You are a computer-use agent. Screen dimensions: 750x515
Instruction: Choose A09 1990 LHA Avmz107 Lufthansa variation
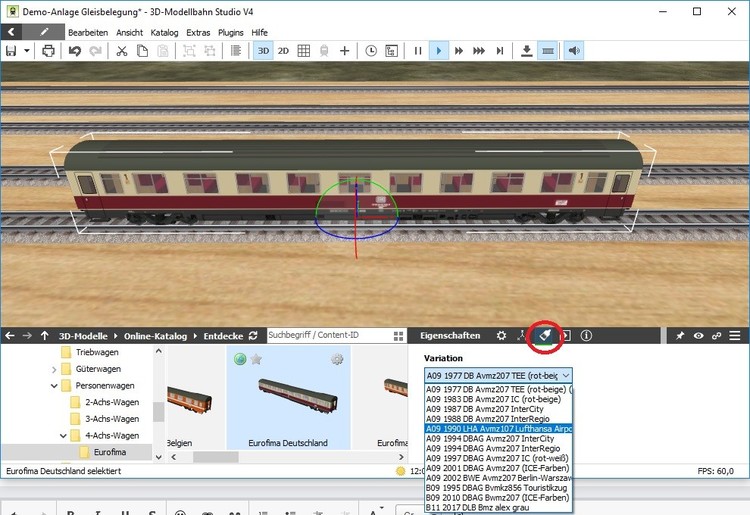(499, 429)
